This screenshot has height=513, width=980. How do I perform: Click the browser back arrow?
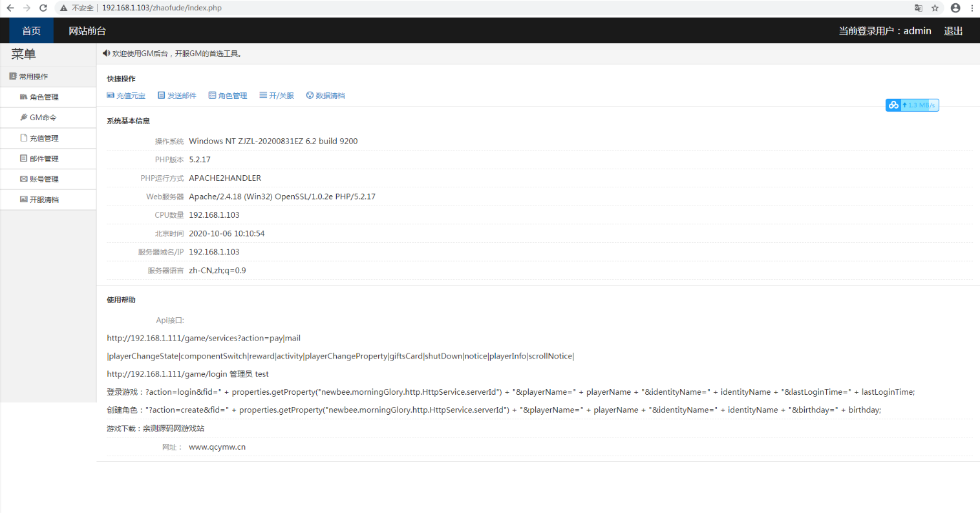(10, 8)
